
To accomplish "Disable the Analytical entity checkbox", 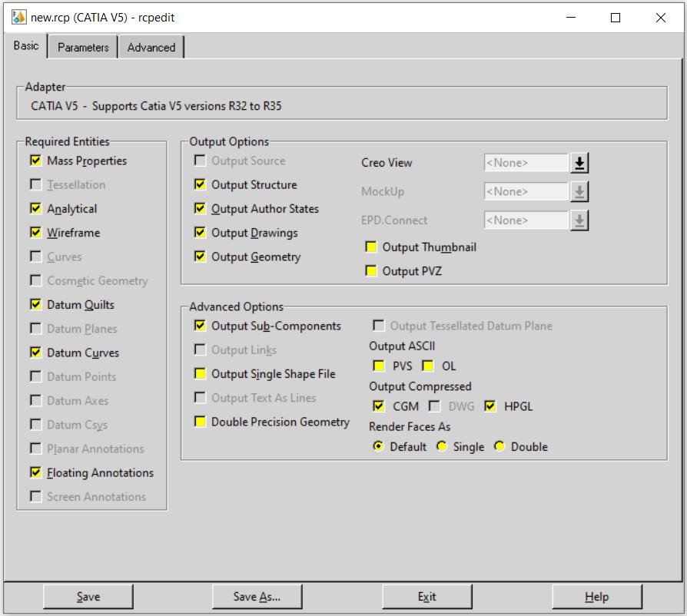I will 35,208.
